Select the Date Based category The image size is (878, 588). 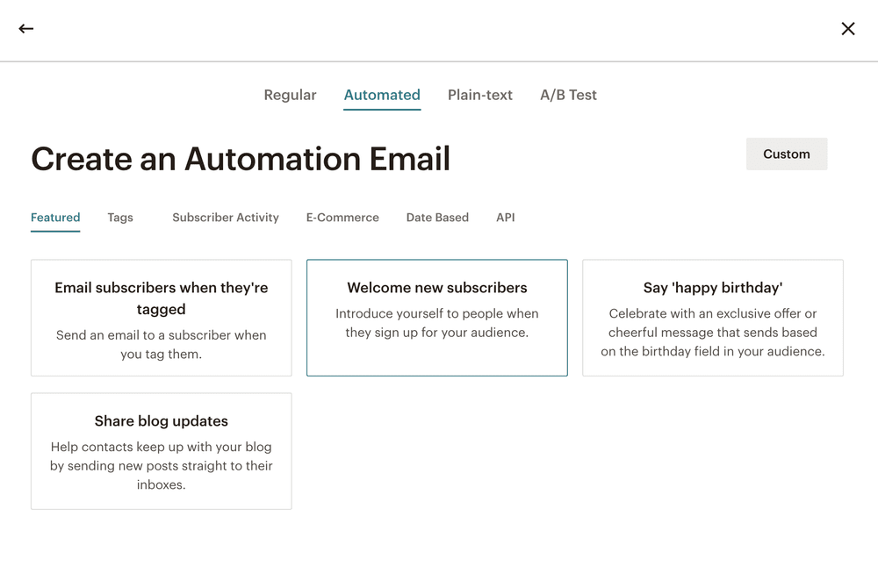(x=437, y=217)
